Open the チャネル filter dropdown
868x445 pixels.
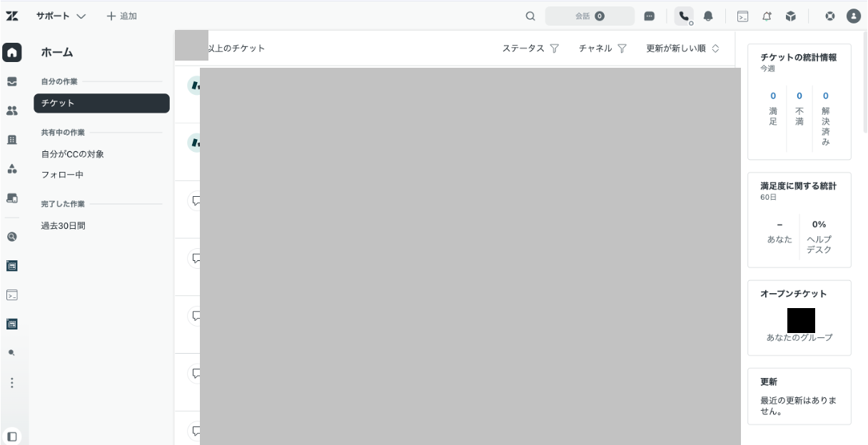pos(603,48)
